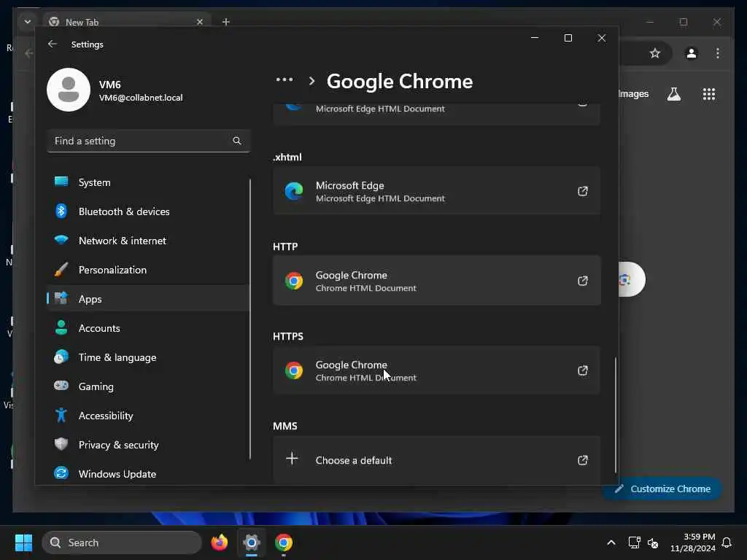The width and height of the screenshot is (747, 560).
Task: Change HTTP default Google Chrome row
Action: click(436, 281)
